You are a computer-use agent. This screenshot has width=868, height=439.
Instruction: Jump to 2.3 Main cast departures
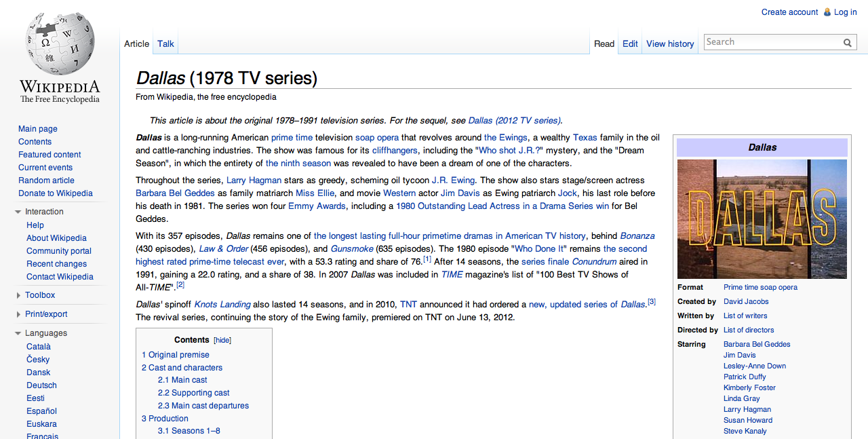(203, 406)
